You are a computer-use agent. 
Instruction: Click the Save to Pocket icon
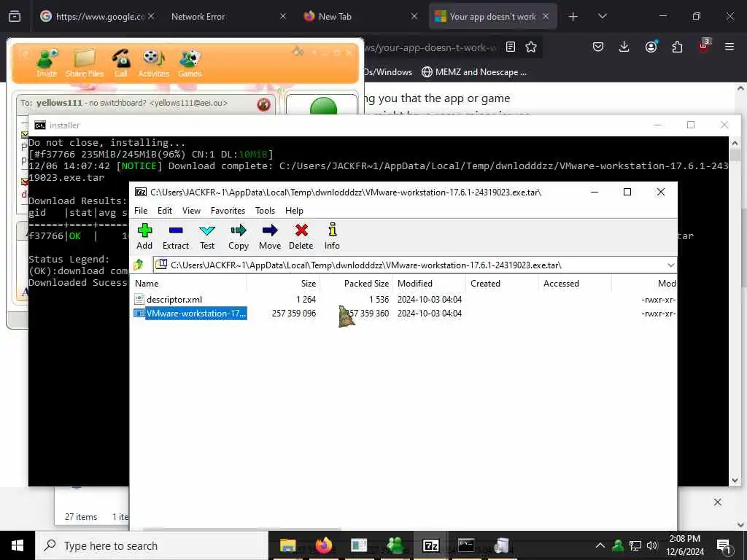click(x=598, y=47)
